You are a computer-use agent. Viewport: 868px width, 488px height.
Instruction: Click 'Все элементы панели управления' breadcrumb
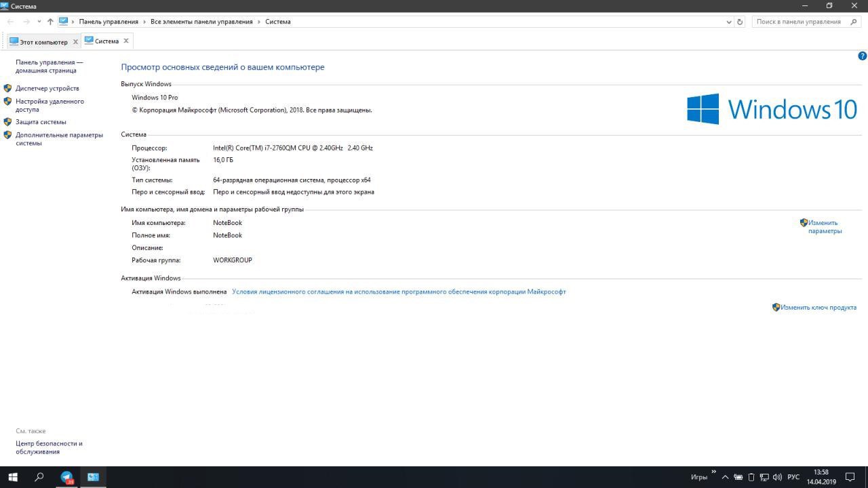(201, 22)
